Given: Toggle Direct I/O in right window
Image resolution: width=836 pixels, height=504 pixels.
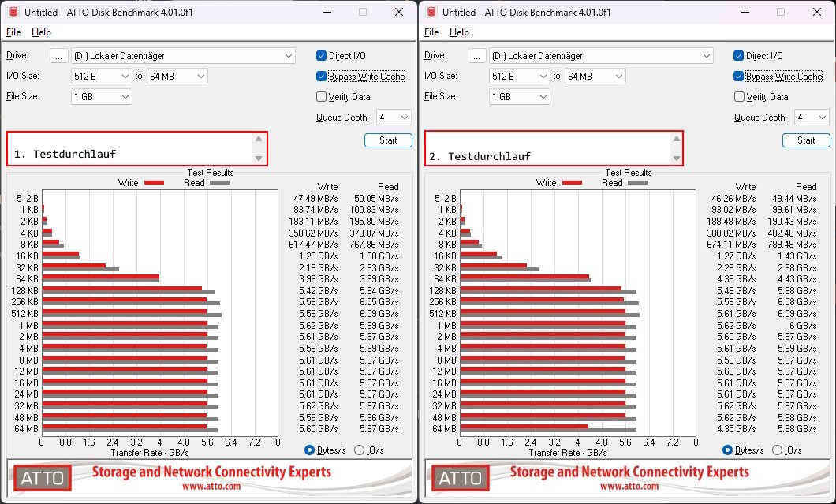Looking at the screenshot, I should click(x=738, y=55).
